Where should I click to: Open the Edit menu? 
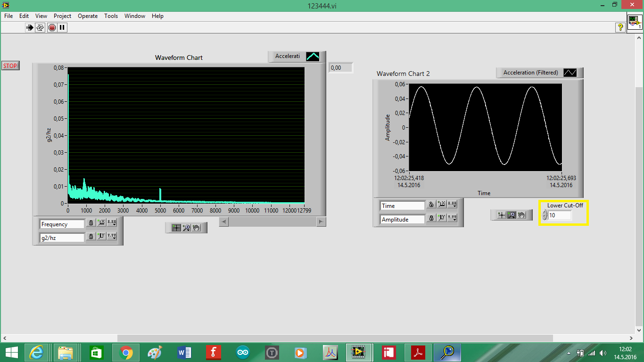click(x=24, y=16)
